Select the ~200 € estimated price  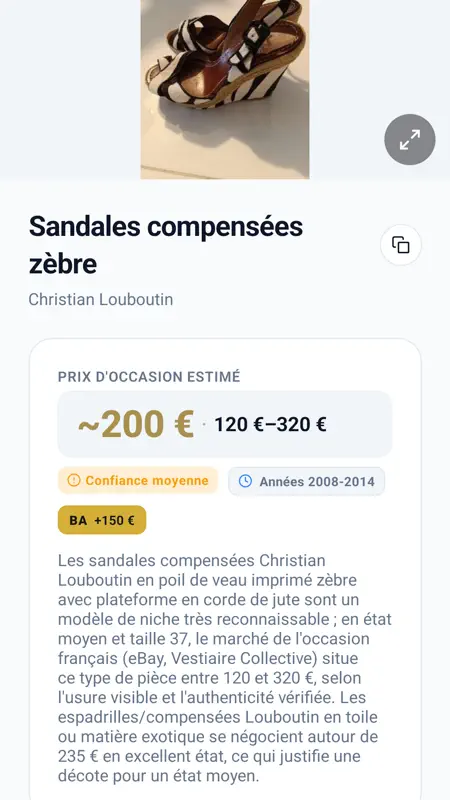(136, 424)
